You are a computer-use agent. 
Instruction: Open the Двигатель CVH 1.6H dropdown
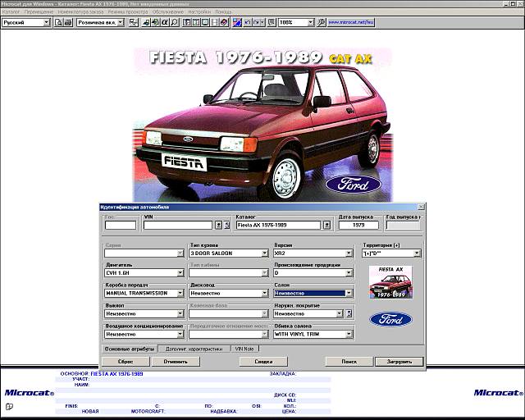pyautogui.click(x=180, y=274)
